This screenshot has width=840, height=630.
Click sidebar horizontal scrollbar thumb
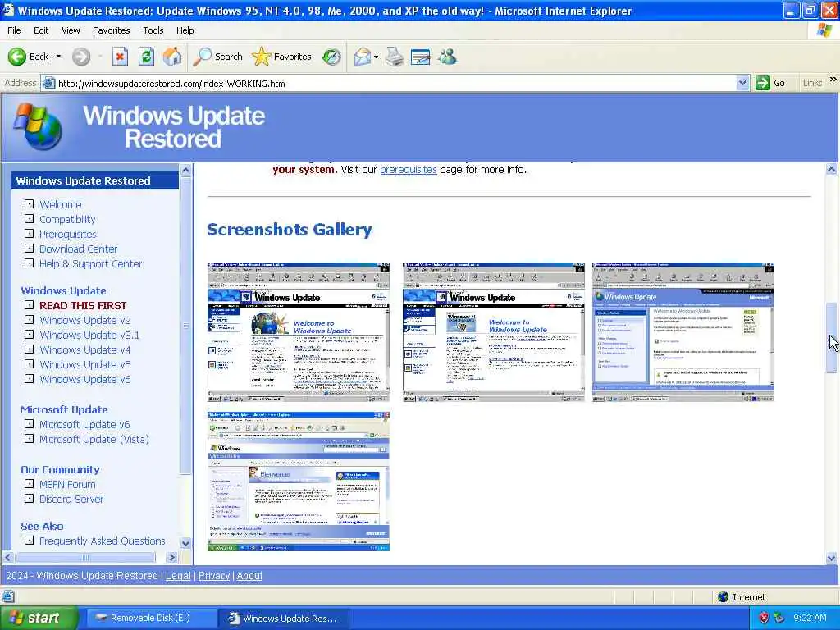tap(85, 558)
